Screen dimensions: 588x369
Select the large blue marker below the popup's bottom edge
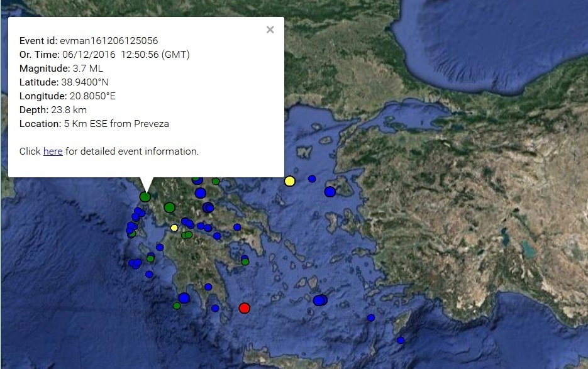(200, 193)
